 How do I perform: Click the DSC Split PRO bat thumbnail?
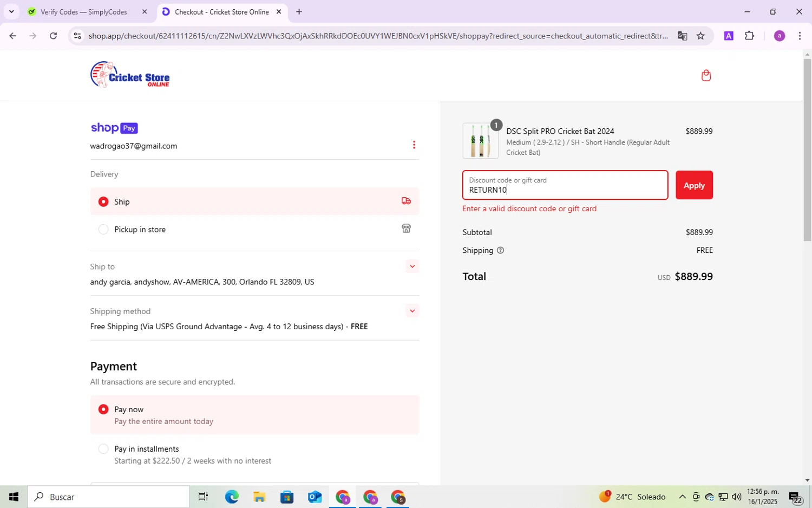[481, 141]
